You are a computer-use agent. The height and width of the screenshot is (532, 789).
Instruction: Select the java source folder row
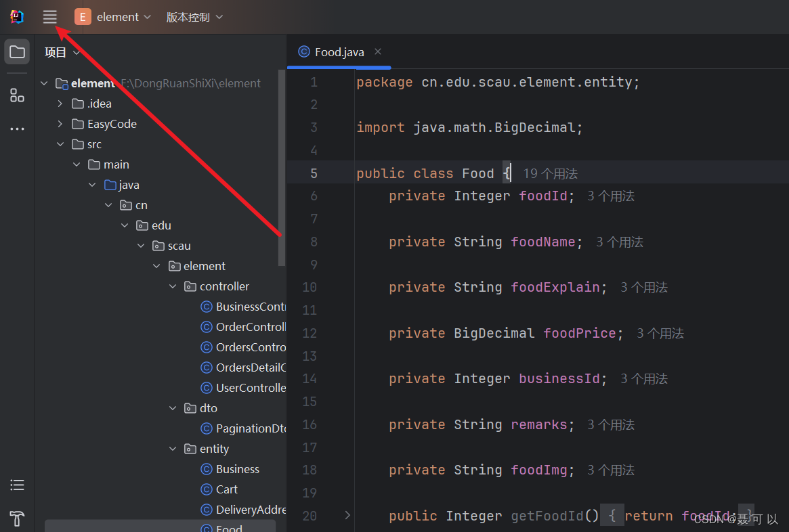click(x=160, y=185)
